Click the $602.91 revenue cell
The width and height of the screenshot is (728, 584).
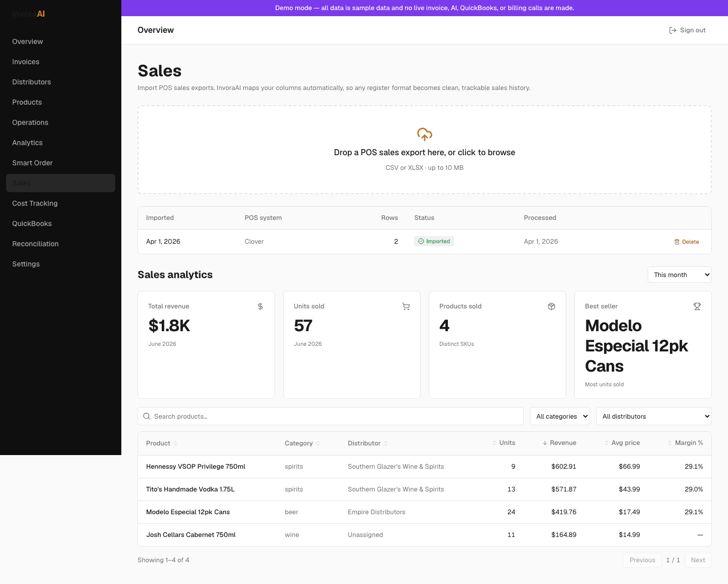coord(564,467)
